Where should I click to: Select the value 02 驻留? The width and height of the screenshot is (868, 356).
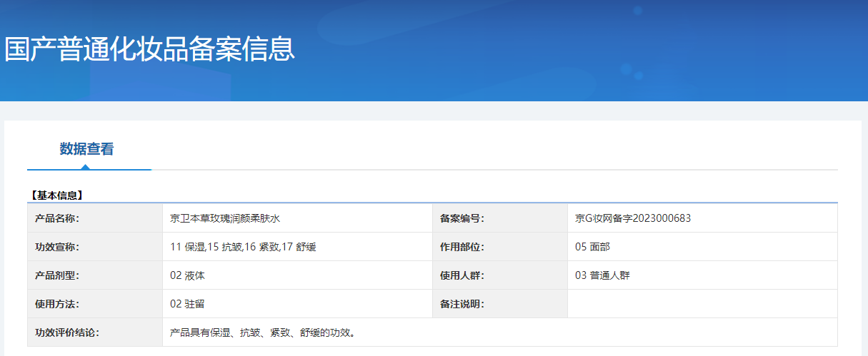(x=187, y=304)
